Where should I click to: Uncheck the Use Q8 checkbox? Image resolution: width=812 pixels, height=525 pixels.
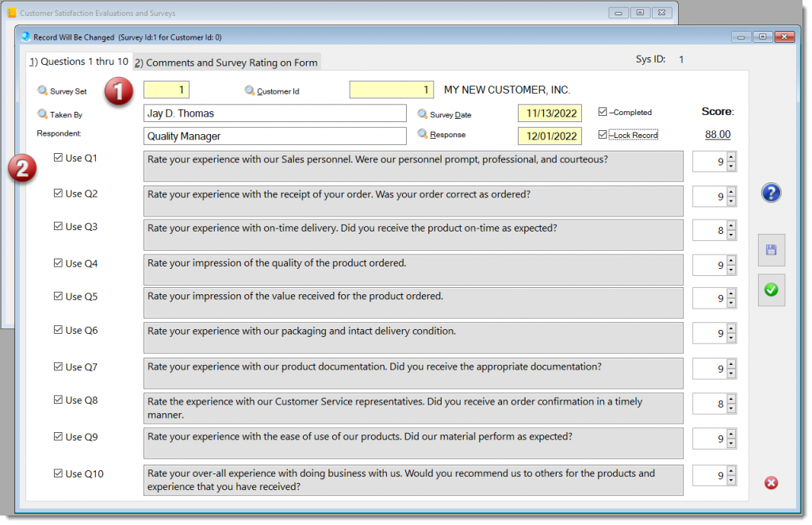pos(58,400)
